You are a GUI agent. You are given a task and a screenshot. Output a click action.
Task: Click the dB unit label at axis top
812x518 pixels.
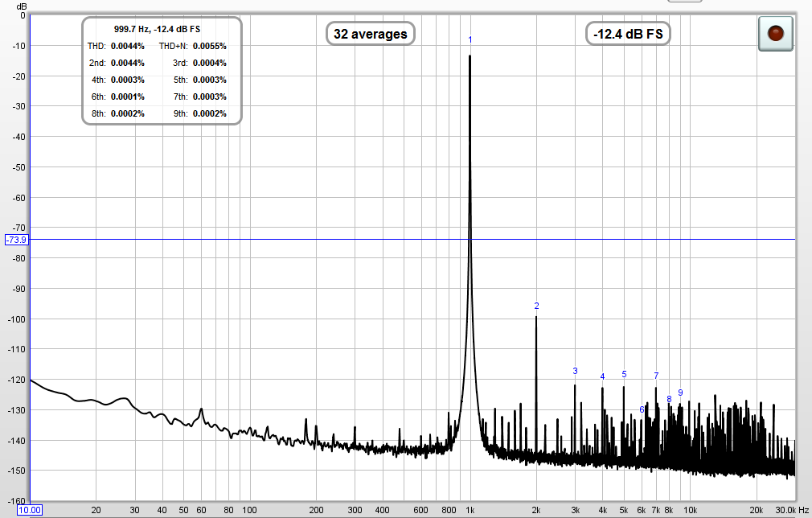(21, 6)
